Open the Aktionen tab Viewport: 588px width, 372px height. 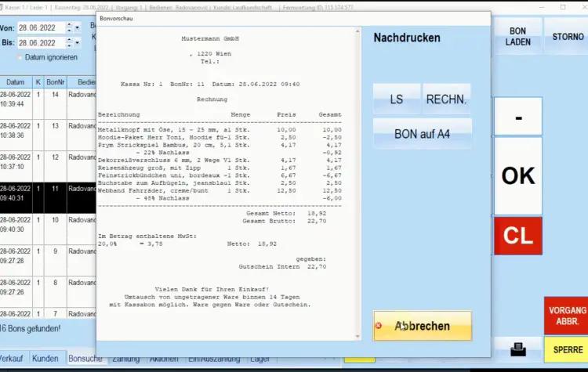click(x=164, y=359)
